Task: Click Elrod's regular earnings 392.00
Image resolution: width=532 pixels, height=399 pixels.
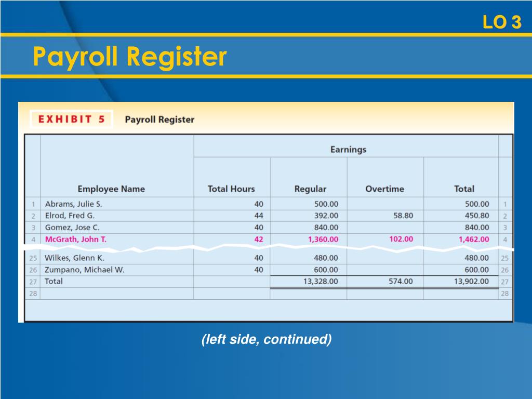Action: (326, 216)
